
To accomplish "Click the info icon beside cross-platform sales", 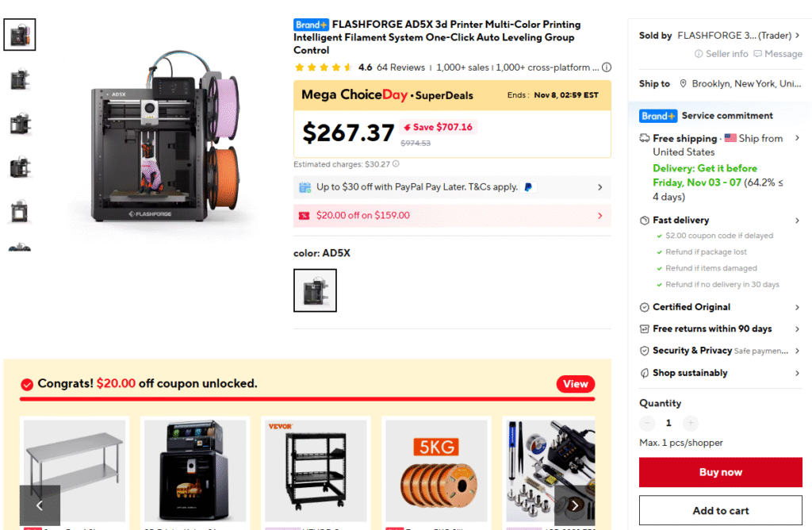I will coord(607,67).
